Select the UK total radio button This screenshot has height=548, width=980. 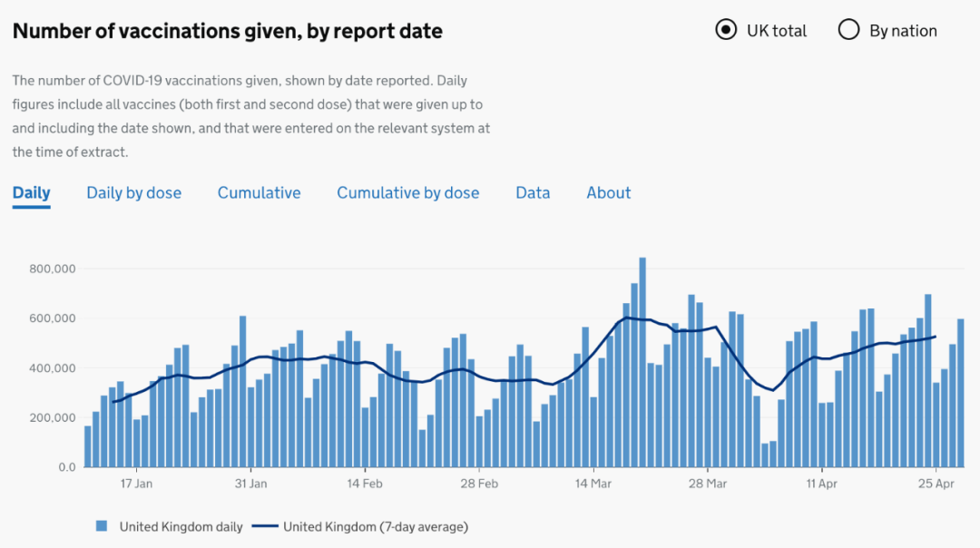tap(726, 30)
